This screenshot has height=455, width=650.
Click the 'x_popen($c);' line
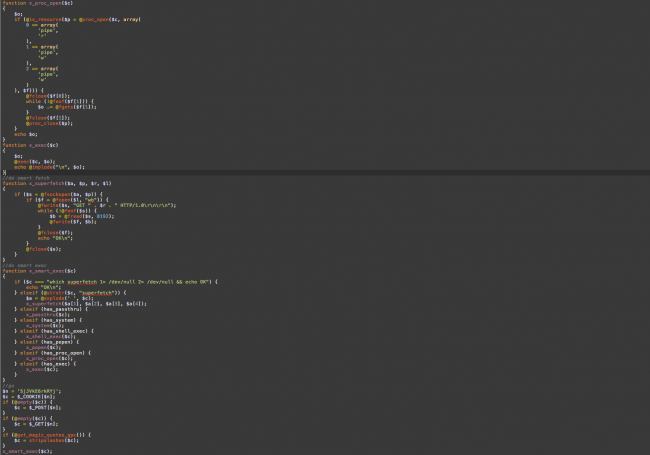44,348
